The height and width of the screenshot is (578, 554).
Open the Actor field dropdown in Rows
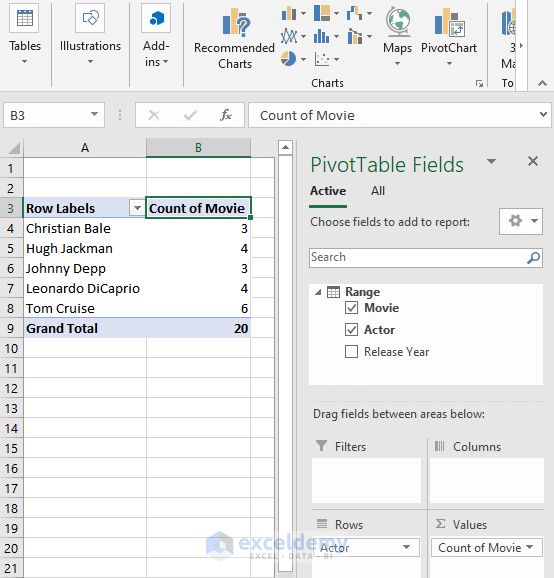[x=406, y=547]
